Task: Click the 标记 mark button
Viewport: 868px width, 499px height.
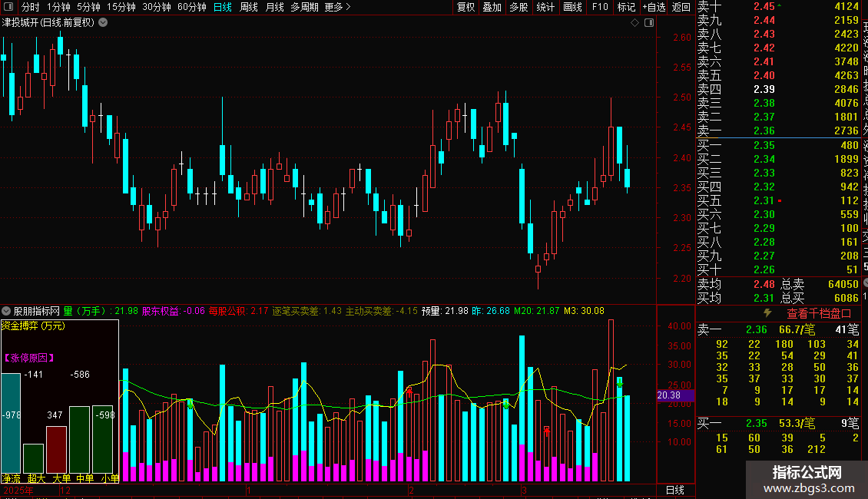Action: (626, 7)
